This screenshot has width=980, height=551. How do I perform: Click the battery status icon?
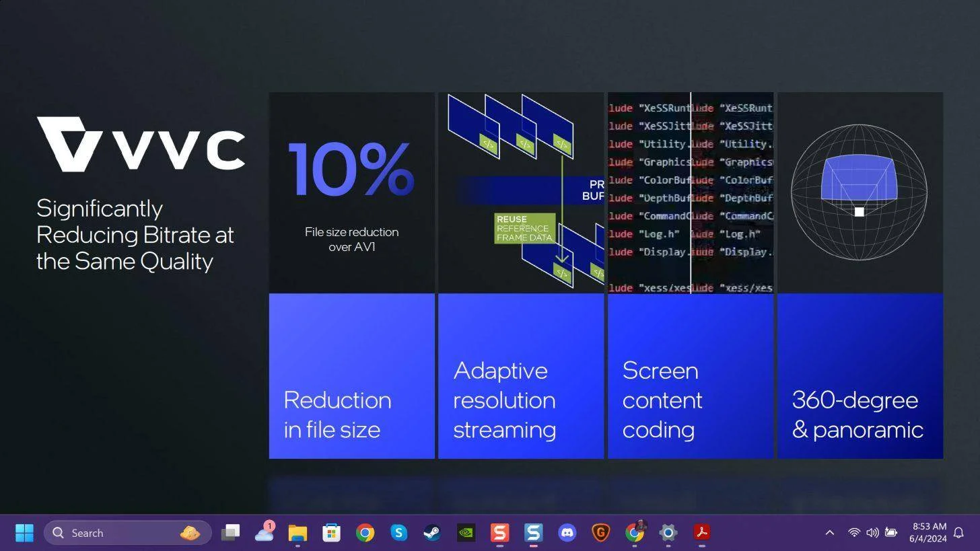tap(890, 533)
